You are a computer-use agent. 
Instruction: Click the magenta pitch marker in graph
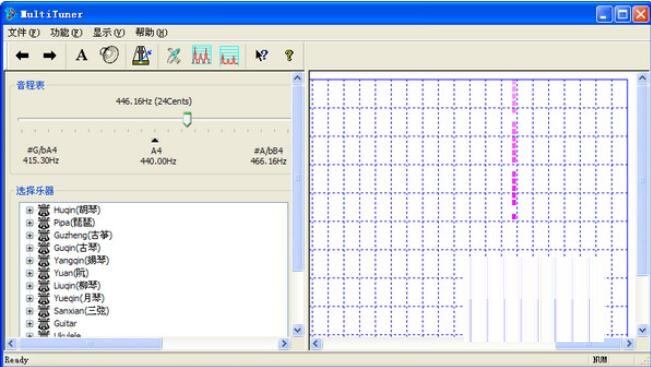[515, 149]
